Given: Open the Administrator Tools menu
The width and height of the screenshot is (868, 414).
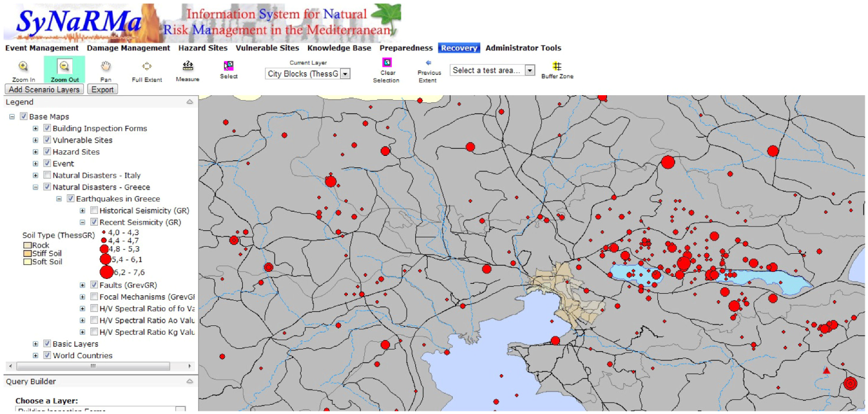Looking at the screenshot, I should click(x=523, y=48).
